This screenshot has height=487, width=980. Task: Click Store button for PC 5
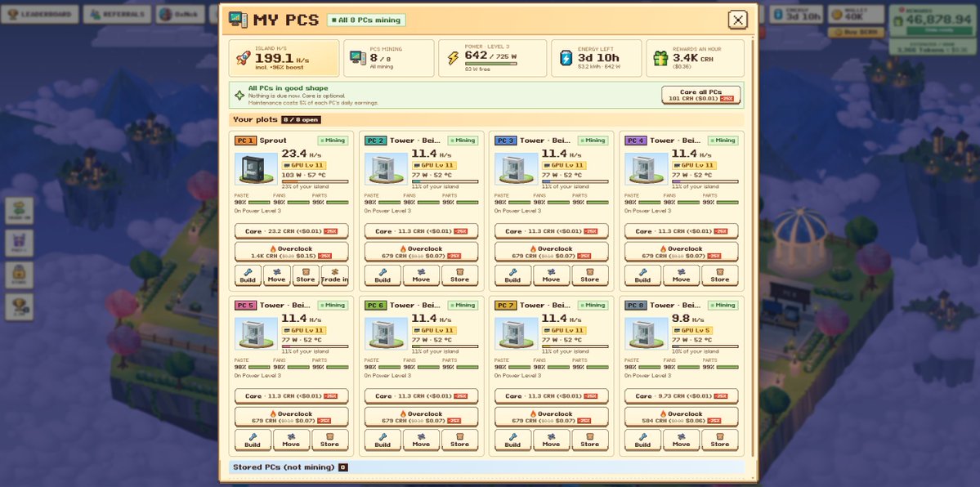tap(329, 440)
